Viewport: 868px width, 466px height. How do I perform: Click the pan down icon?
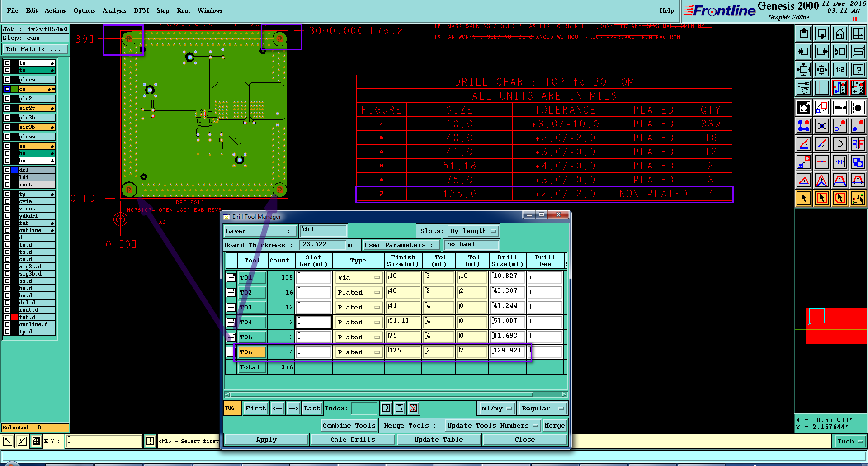tap(822, 33)
